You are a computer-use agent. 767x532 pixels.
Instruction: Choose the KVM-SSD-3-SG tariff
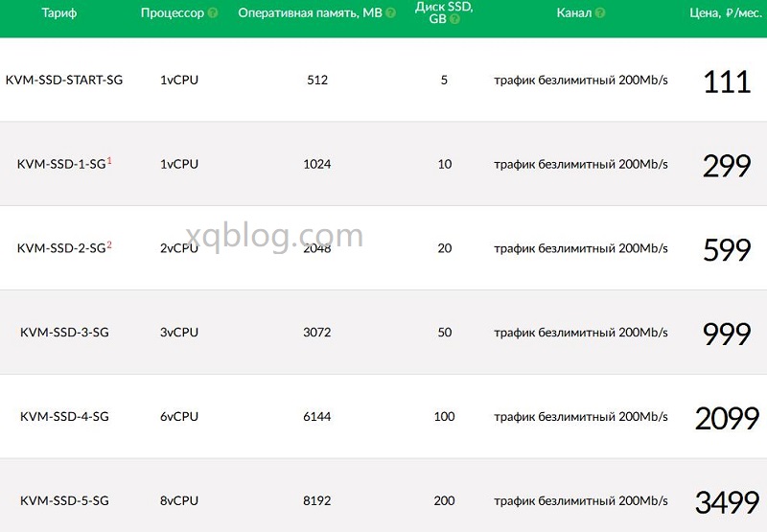click(64, 333)
